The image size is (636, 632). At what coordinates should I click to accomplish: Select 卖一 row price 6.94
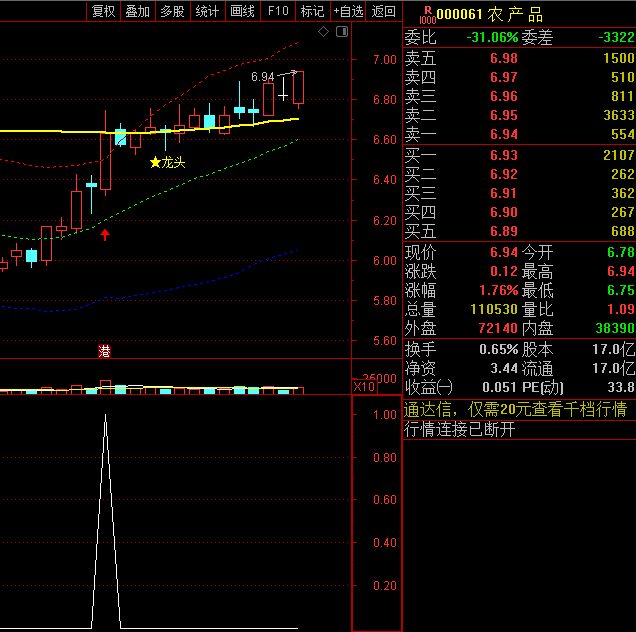point(504,135)
